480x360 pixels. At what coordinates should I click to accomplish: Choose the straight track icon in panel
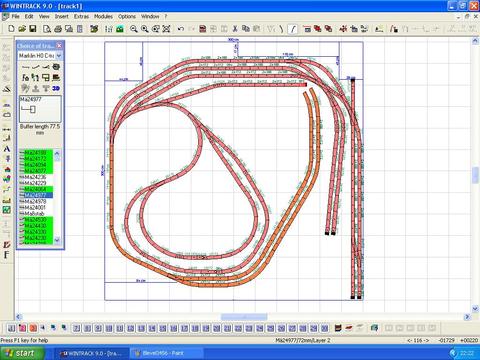[25, 67]
